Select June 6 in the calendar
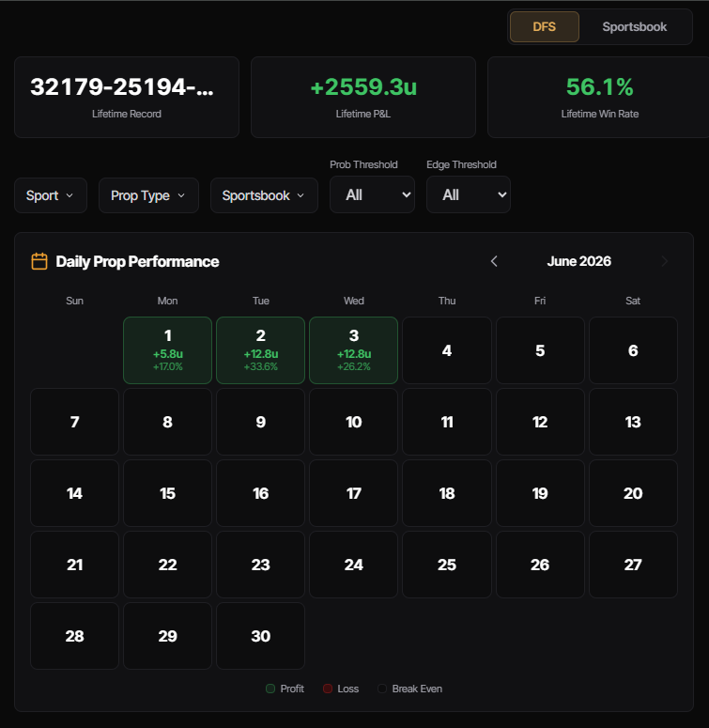Image resolution: width=709 pixels, height=728 pixels. pyautogui.click(x=633, y=350)
